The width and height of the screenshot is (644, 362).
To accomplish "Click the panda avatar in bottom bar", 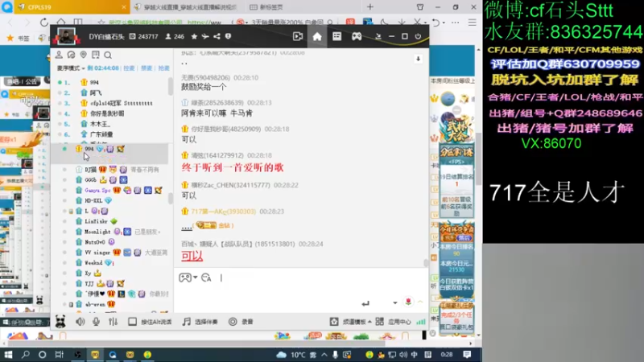I will [60, 321].
